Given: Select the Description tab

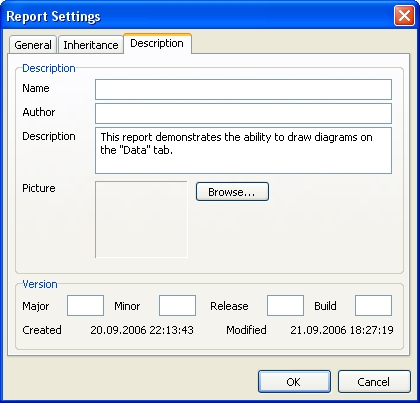Looking at the screenshot, I should [157, 43].
